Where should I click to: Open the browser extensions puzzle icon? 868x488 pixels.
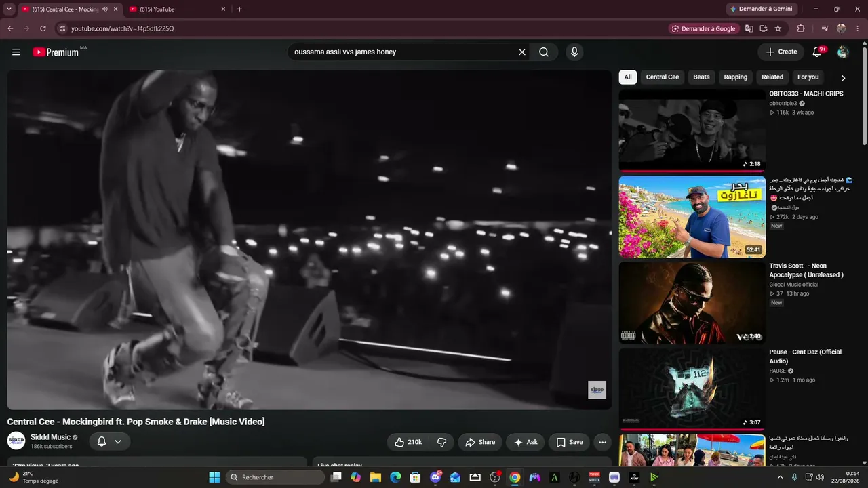pyautogui.click(x=801, y=28)
